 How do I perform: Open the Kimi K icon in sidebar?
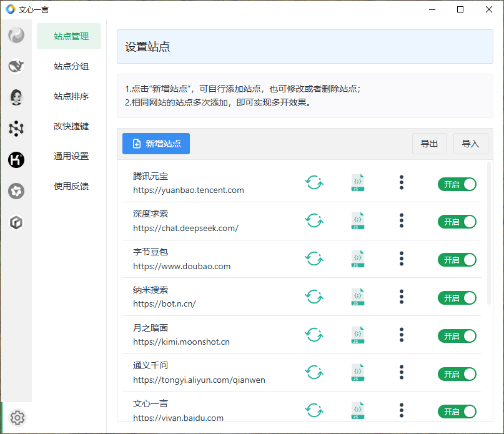click(16, 160)
